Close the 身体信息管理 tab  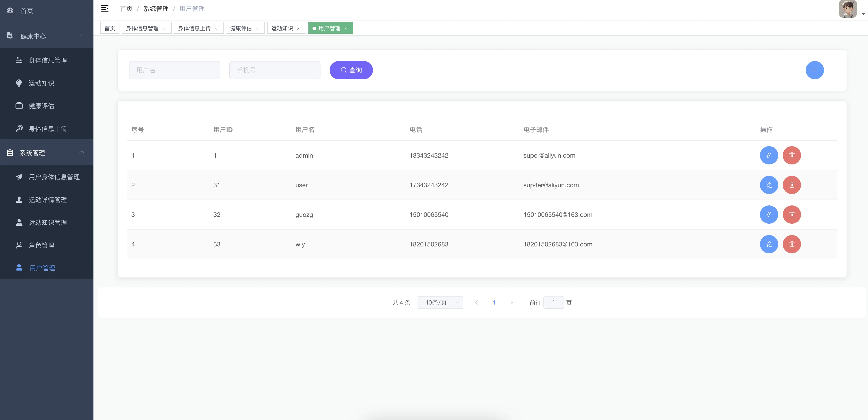click(164, 29)
